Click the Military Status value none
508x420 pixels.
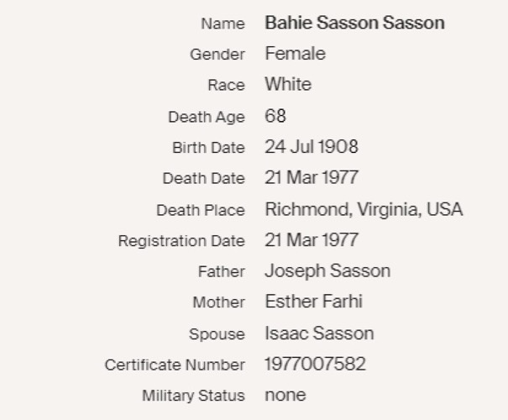[x=285, y=395]
